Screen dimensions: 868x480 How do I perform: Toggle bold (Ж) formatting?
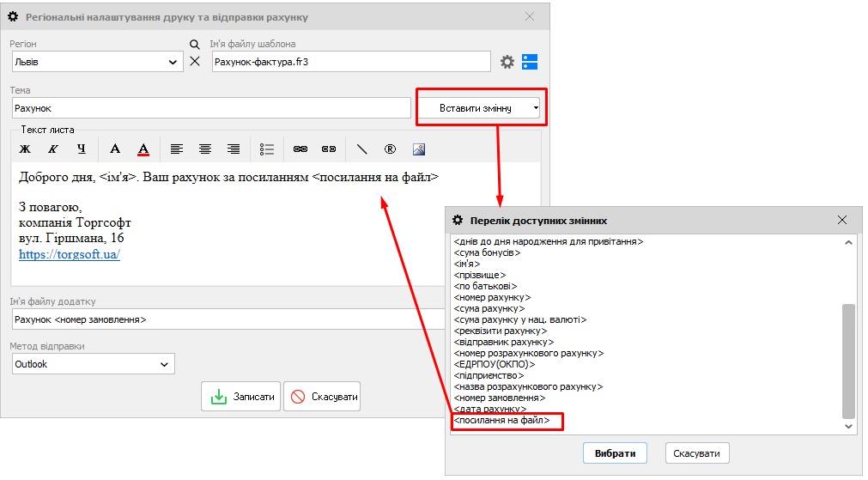tap(25, 149)
